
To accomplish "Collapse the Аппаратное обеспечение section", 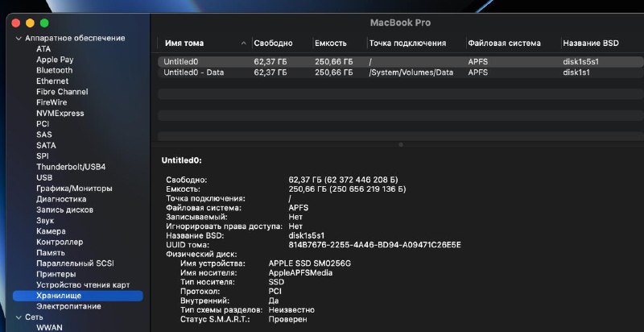I will coord(18,38).
